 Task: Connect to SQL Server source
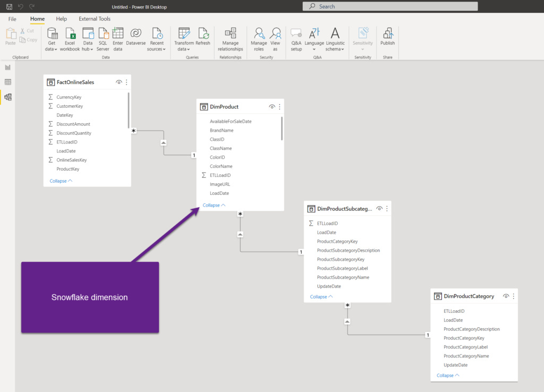(103, 39)
